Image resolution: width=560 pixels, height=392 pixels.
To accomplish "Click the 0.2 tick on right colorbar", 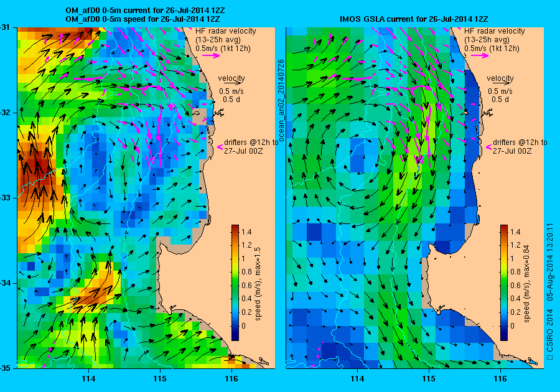I will (x=515, y=312).
